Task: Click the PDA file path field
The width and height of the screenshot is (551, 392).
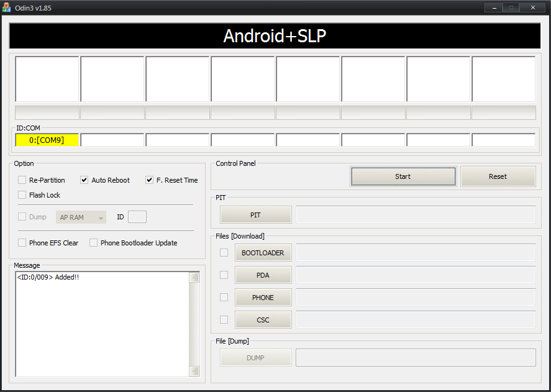Action: 416,275
